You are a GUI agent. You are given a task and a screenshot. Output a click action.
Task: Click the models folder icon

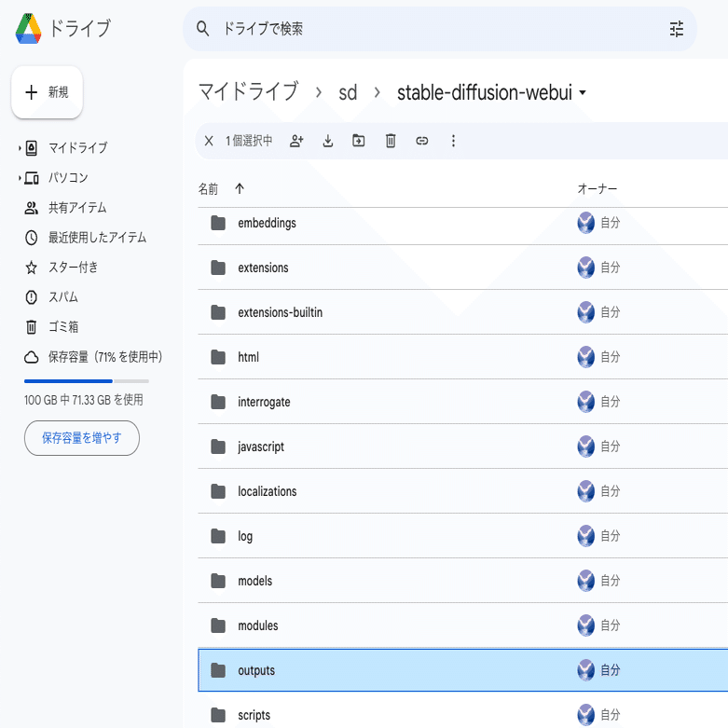[218, 581]
